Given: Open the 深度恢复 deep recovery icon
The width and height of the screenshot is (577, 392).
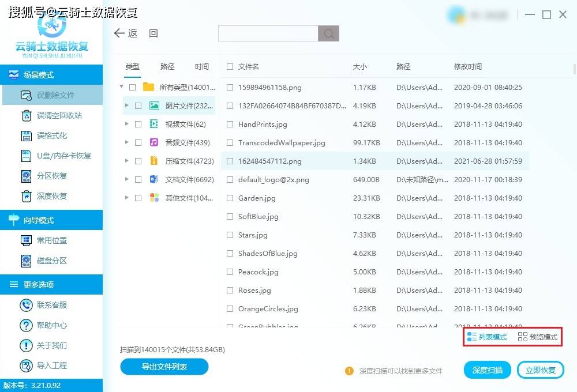Looking at the screenshot, I should coord(27,197).
